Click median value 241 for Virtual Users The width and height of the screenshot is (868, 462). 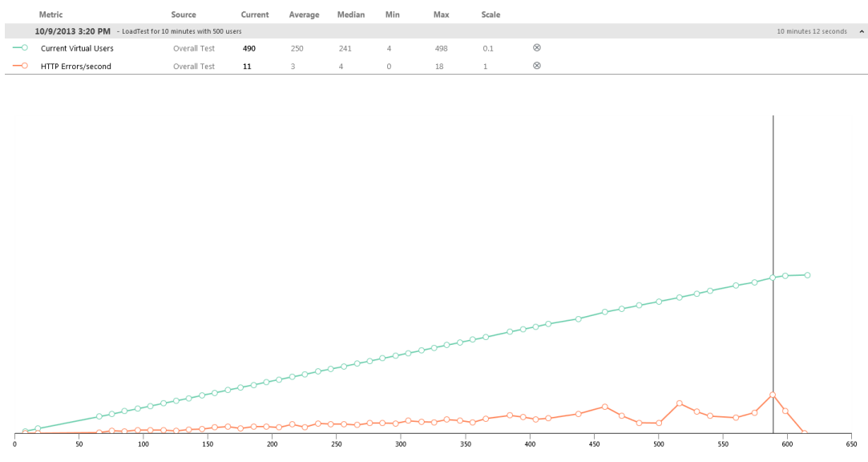(345, 48)
